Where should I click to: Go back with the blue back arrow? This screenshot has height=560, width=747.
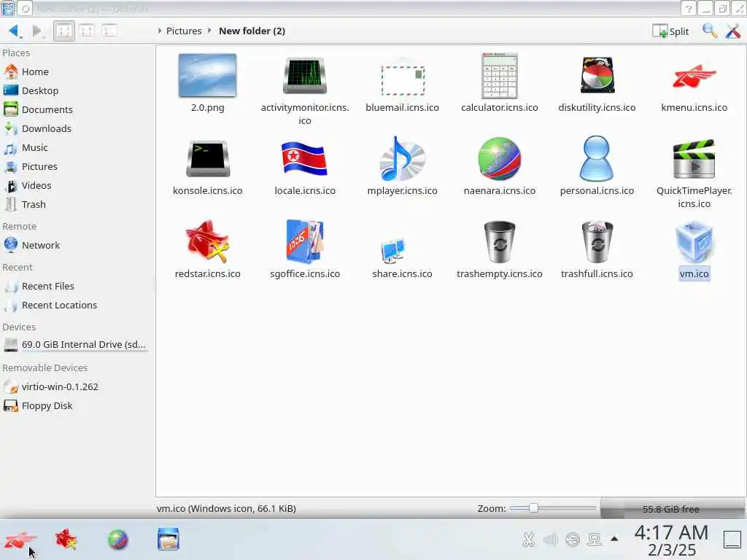pyautogui.click(x=14, y=31)
